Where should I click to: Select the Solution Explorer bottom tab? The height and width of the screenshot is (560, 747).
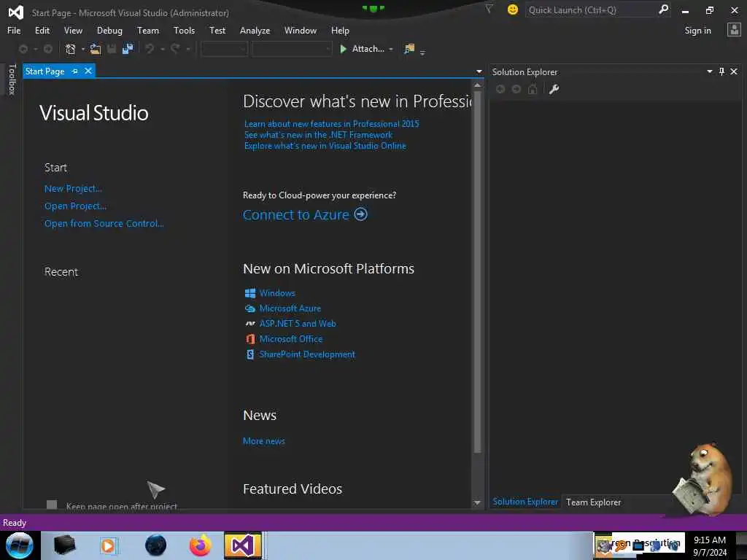[525, 502]
